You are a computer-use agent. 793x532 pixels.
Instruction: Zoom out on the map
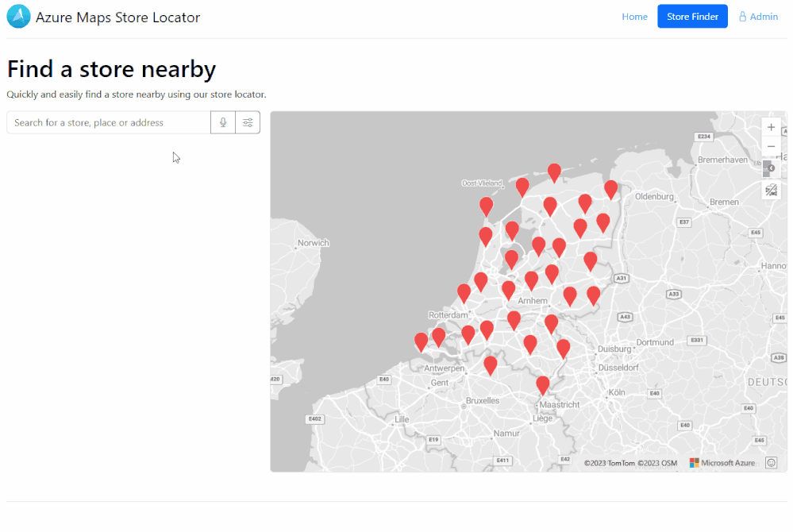coord(771,146)
